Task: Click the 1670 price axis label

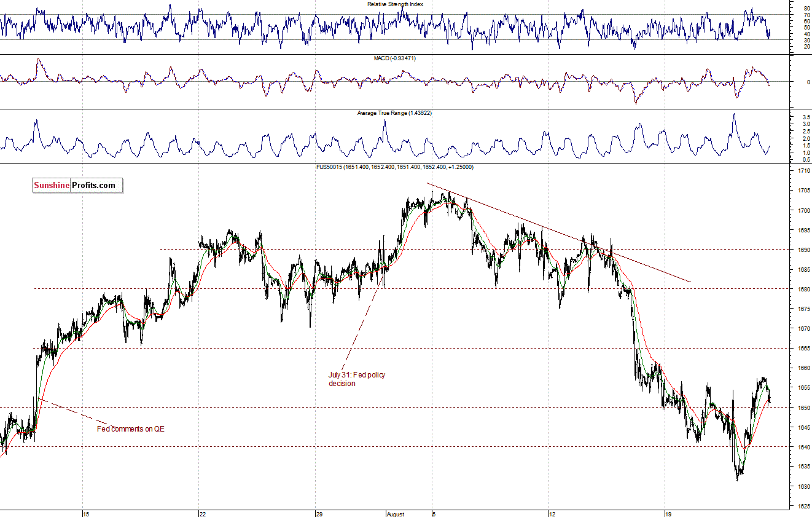Action: coord(803,328)
